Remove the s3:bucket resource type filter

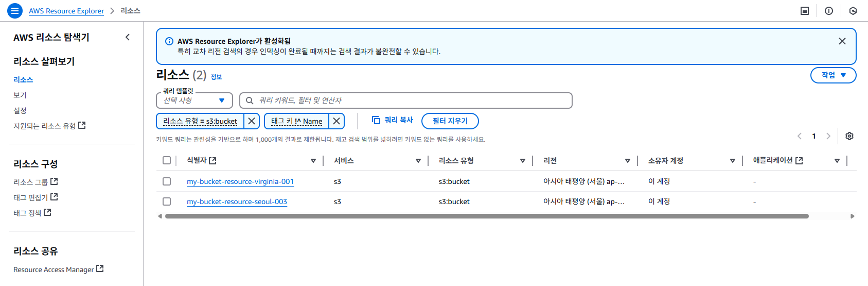(252, 121)
